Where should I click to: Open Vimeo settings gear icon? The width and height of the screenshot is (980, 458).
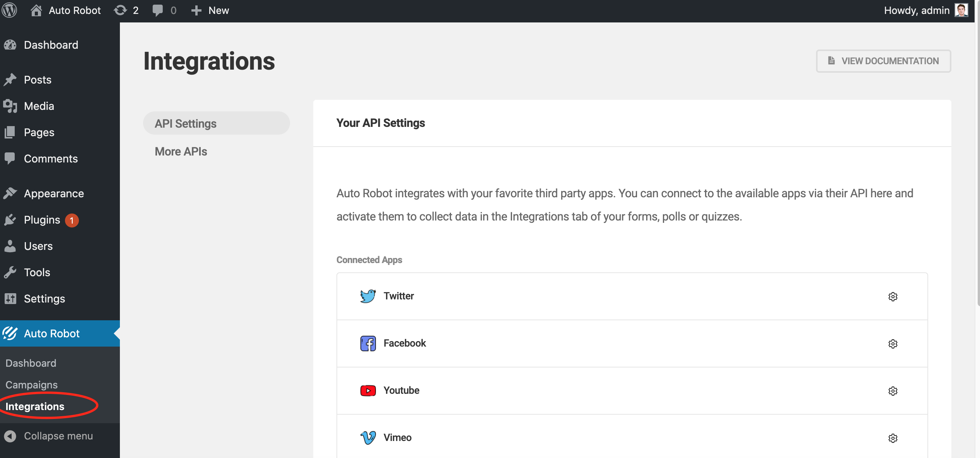pyautogui.click(x=893, y=438)
